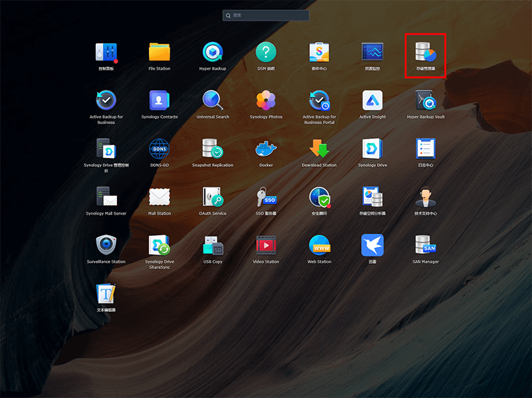Launch the Synology Drive app
This screenshot has height=398, width=532.
[x=372, y=149]
